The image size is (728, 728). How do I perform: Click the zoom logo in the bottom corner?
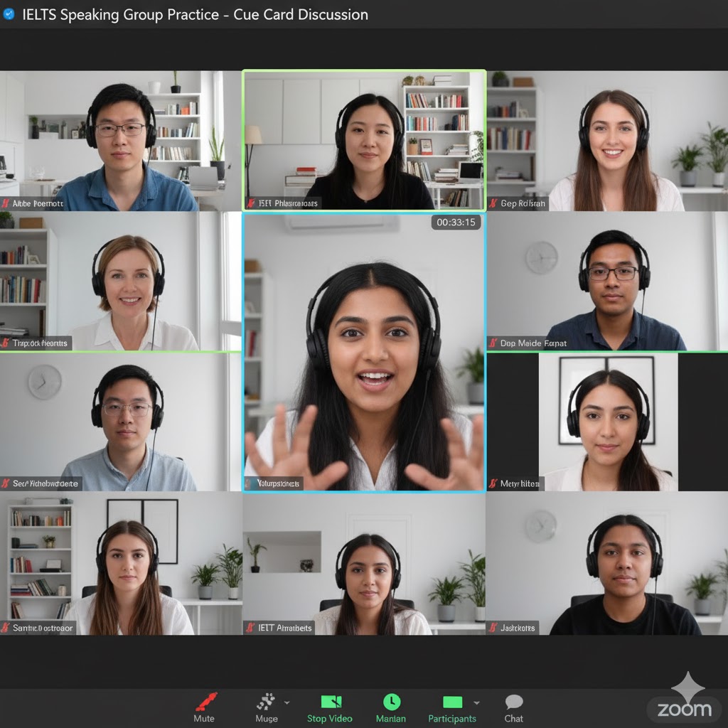click(684, 709)
